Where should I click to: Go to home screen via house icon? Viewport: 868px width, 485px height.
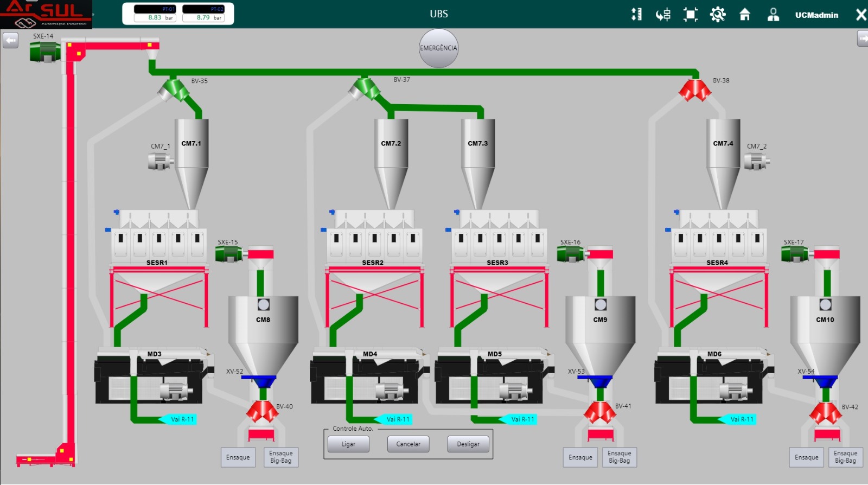[x=745, y=15]
